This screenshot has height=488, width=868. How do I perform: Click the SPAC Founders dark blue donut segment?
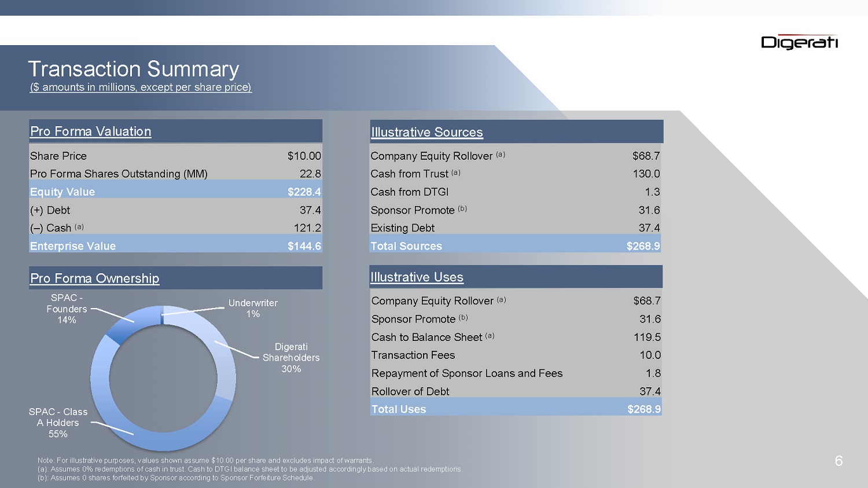point(131,325)
